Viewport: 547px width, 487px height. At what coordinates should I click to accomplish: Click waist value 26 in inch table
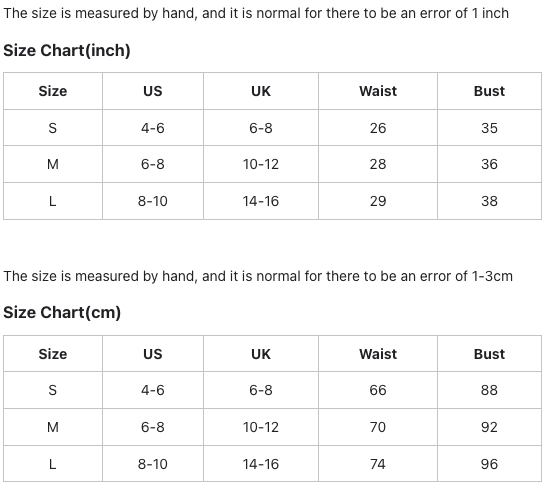(x=378, y=128)
